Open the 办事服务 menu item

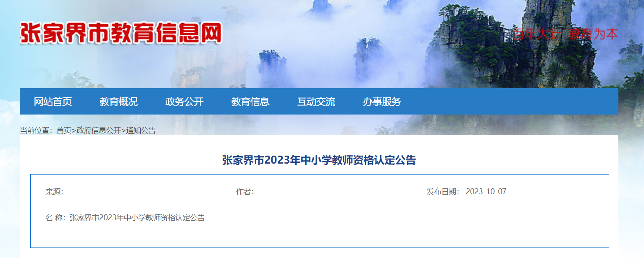tap(382, 102)
